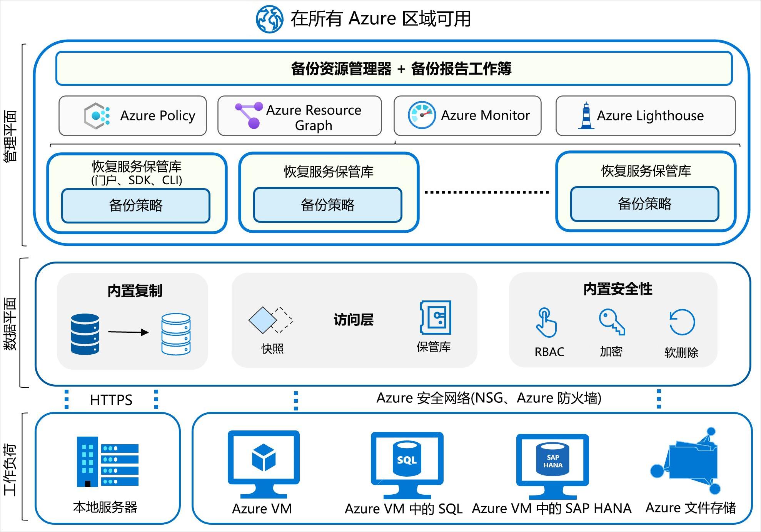
Task: Click the 保管库 label under the safe
Action: click(434, 347)
